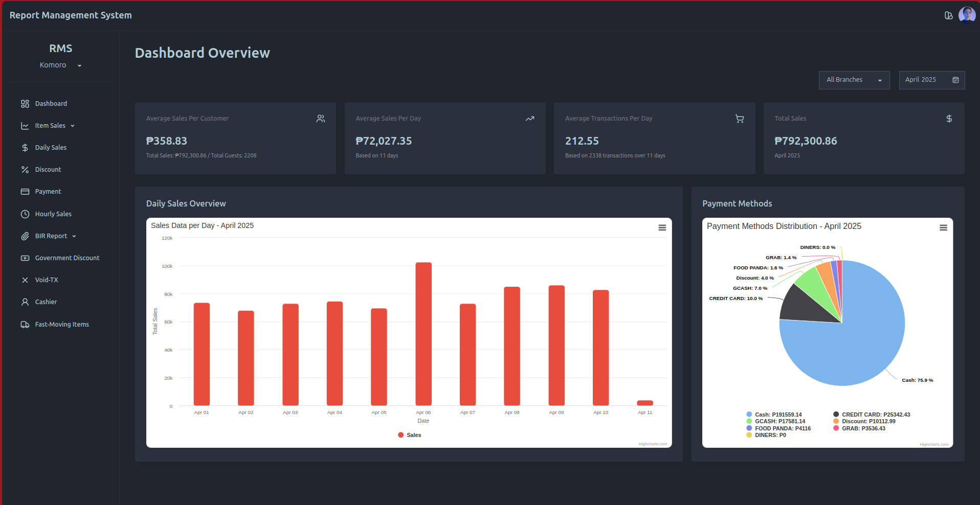The height and width of the screenshot is (505, 980).
Task: Click the Hourly Sales clock icon
Action: (25, 214)
